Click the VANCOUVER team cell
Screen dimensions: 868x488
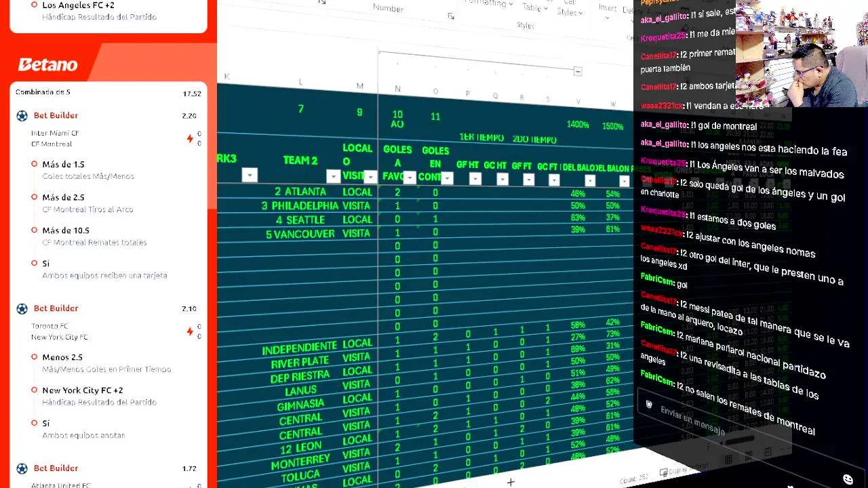tap(300, 235)
